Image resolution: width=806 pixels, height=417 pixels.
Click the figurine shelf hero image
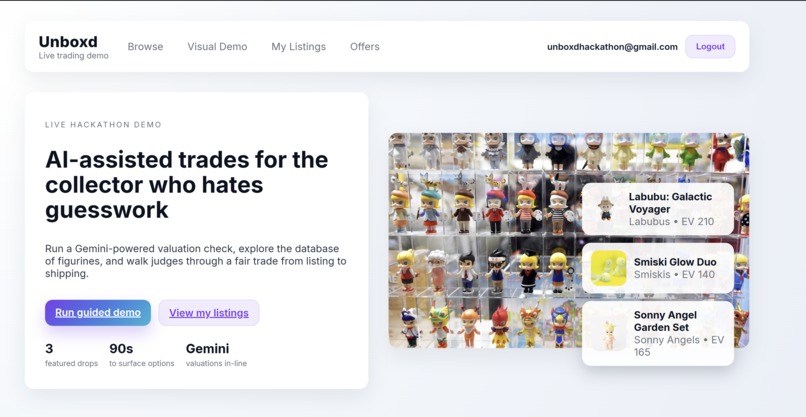click(485, 240)
